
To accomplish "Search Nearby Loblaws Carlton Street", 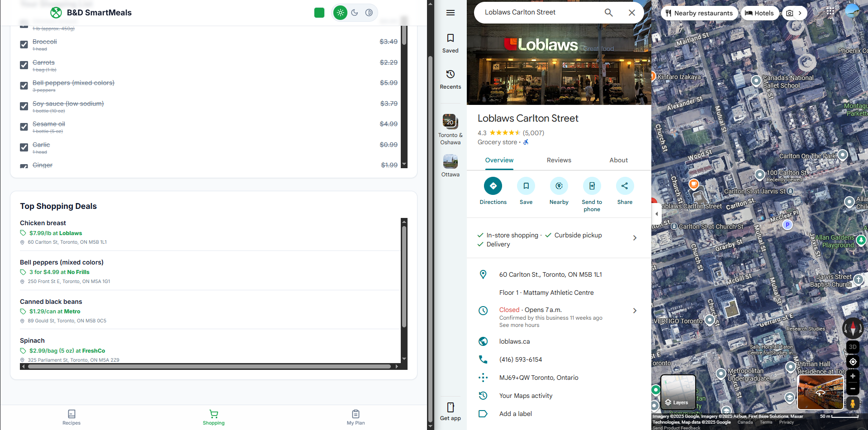I will [559, 186].
